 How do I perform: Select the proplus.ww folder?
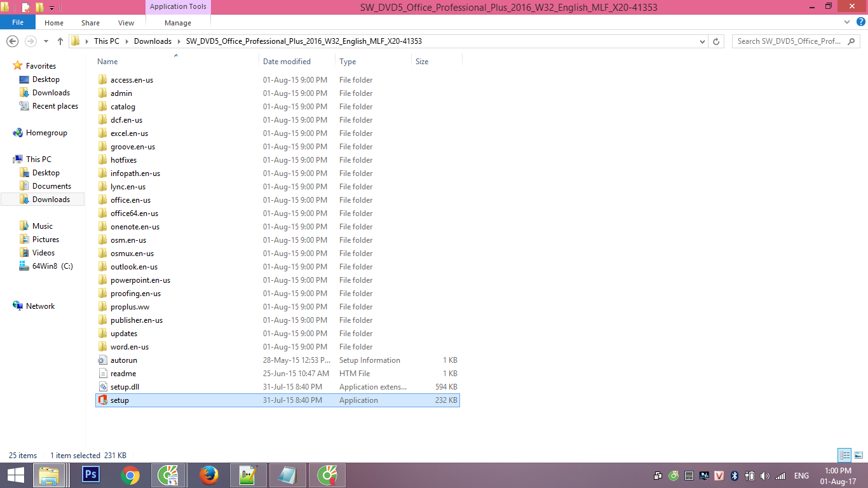click(130, 307)
